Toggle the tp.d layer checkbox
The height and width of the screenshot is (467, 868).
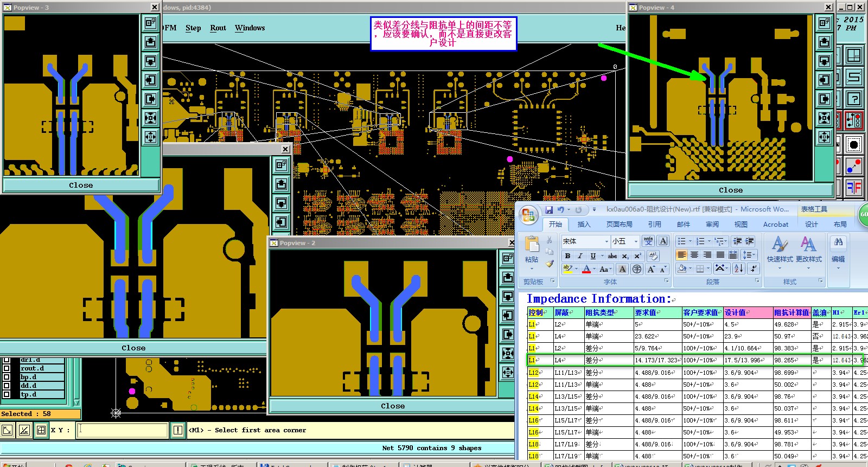pos(7,394)
